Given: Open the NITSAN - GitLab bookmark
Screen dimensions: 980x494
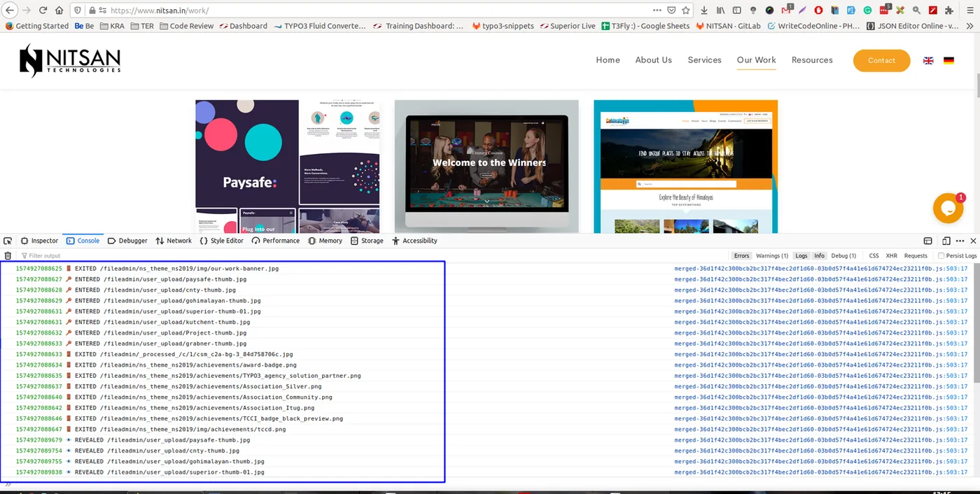Looking at the screenshot, I should (728, 26).
